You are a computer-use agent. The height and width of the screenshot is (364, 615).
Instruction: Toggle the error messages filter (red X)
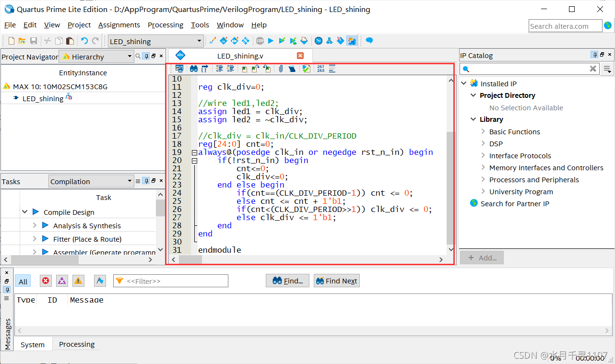(x=46, y=281)
